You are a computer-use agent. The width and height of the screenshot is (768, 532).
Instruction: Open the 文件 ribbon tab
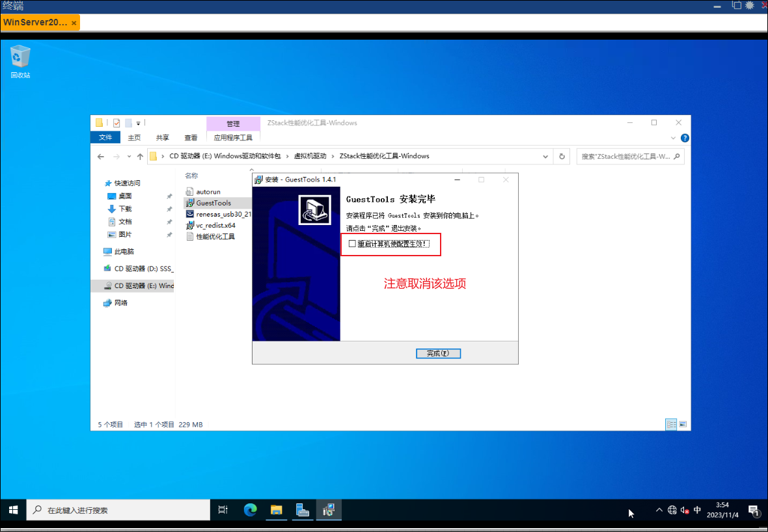click(105, 137)
